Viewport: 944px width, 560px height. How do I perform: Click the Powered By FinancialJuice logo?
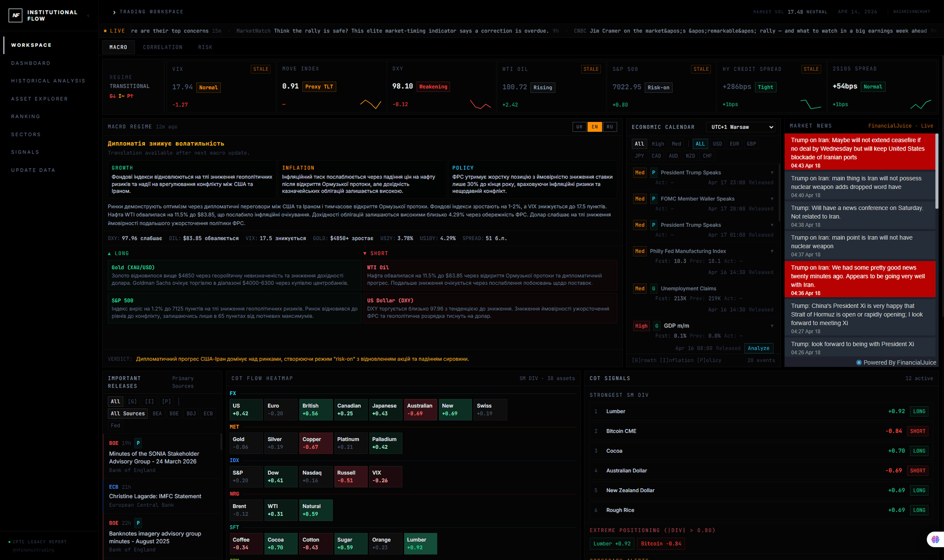click(896, 362)
